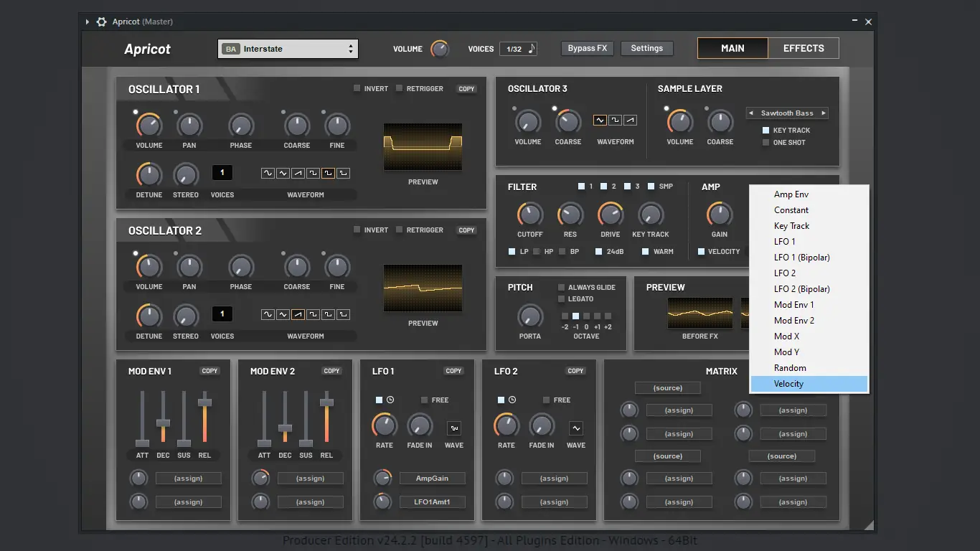
Task: Open the Interstate preset dropdown
Action: [x=288, y=49]
